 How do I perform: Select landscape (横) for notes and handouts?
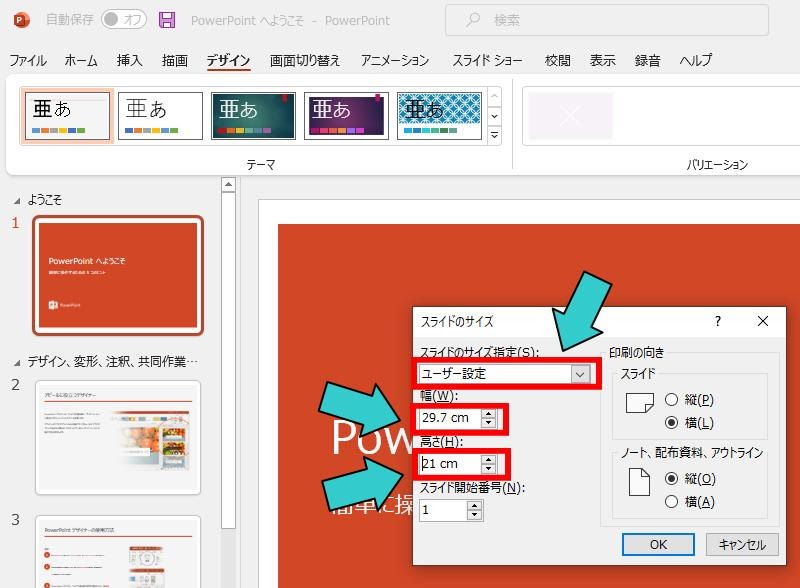(x=671, y=501)
